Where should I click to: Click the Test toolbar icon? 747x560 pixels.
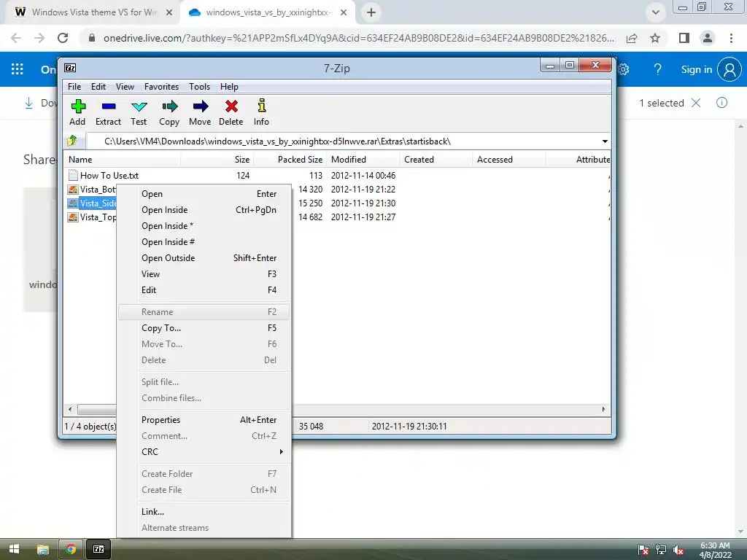[139, 106]
